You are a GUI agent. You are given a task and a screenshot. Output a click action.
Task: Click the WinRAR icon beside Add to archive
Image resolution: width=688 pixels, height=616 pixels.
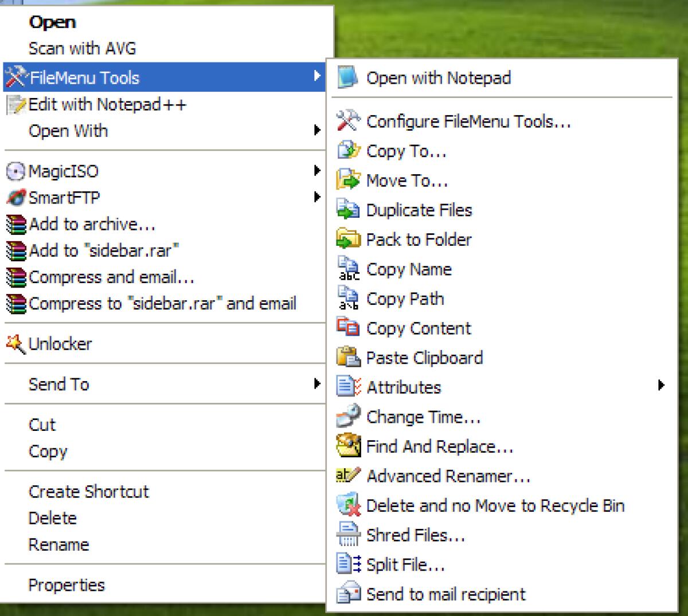pyautogui.click(x=16, y=224)
